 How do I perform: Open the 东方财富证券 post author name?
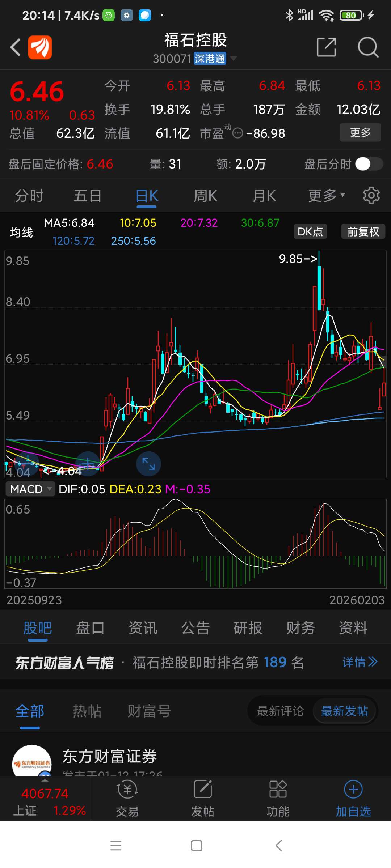click(110, 756)
